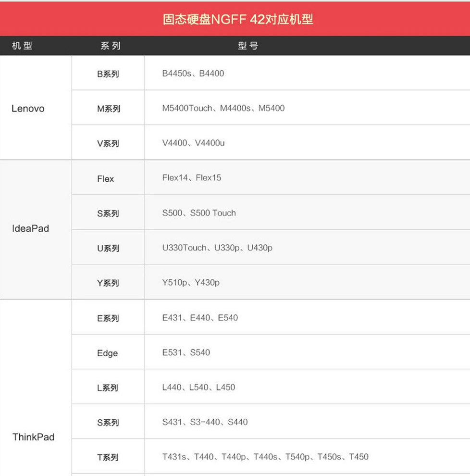Click the 系列 column header
Screen dimensions: 470x476
(111, 46)
